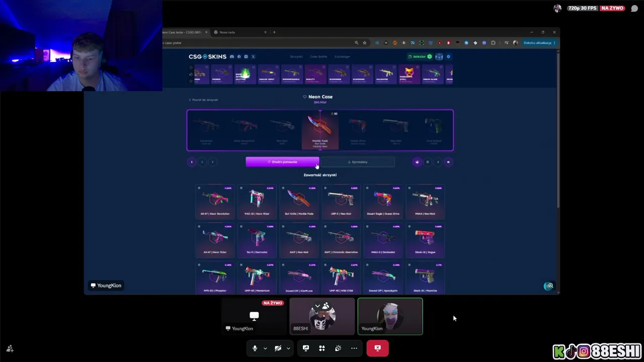Select case count 3
Image resolution: width=644 pixels, height=362 pixels.
click(212, 162)
